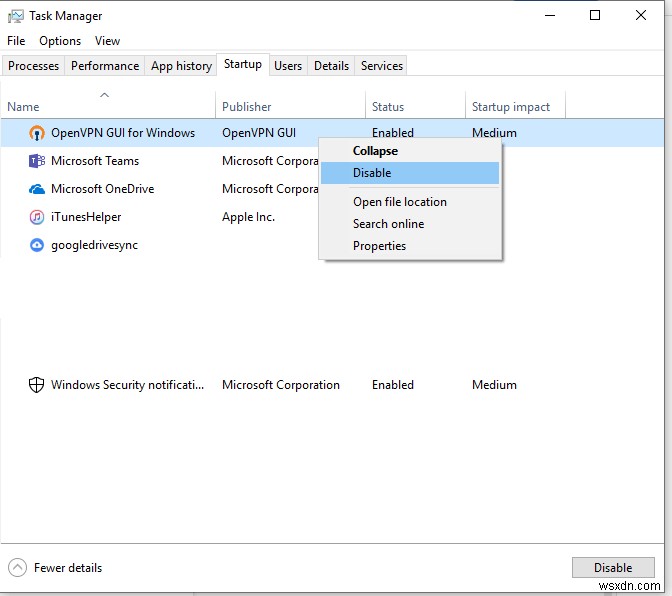The height and width of the screenshot is (596, 672).
Task: Select the Windows Security notificati... row name
Action: click(x=127, y=385)
